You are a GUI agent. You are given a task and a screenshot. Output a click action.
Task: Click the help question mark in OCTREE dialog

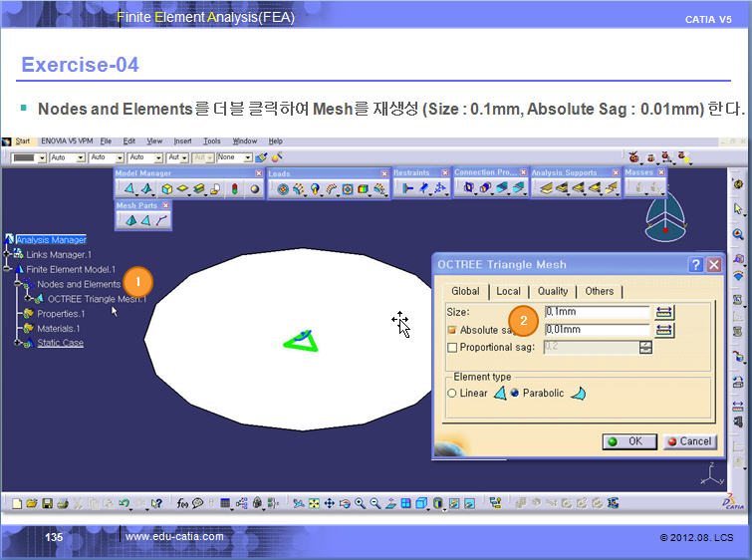(x=695, y=264)
